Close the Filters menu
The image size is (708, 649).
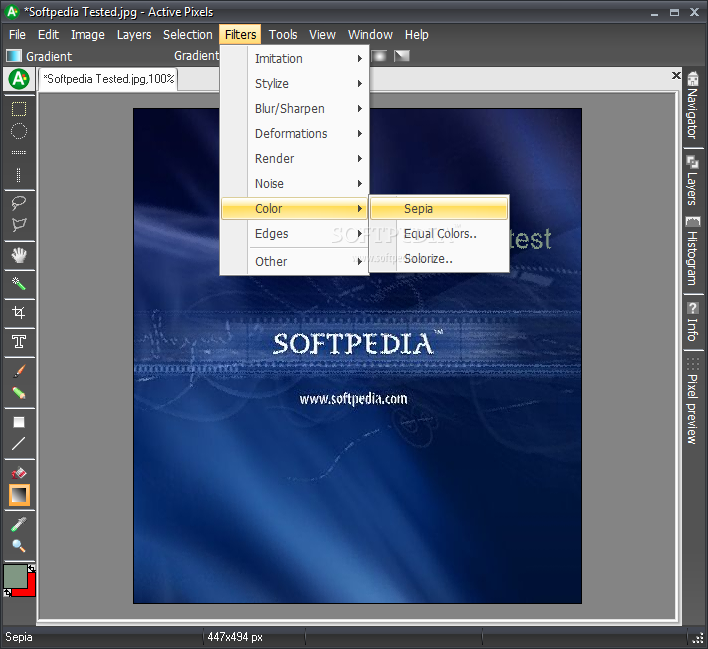point(240,35)
